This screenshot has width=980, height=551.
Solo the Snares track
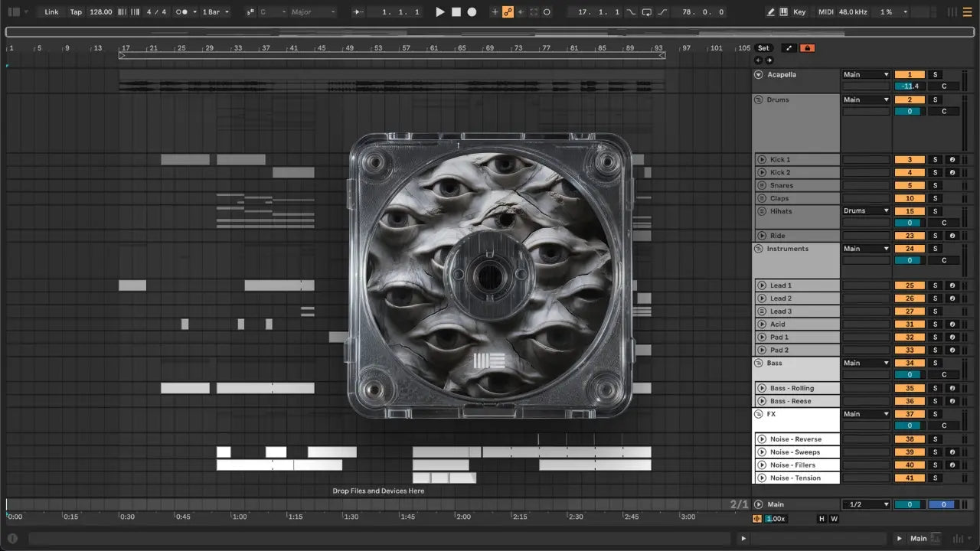point(935,186)
